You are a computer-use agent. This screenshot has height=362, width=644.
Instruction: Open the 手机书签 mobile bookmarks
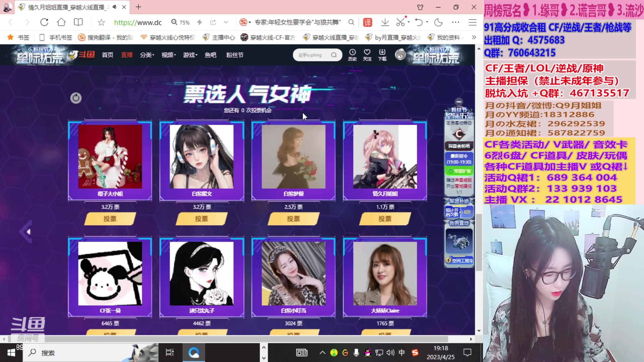click(56, 38)
